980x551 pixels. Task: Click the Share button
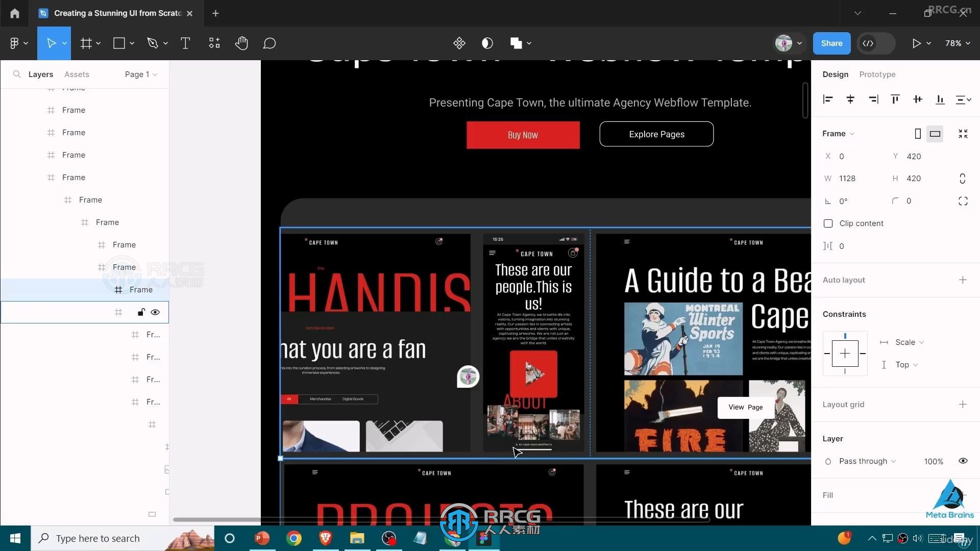point(831,43)
